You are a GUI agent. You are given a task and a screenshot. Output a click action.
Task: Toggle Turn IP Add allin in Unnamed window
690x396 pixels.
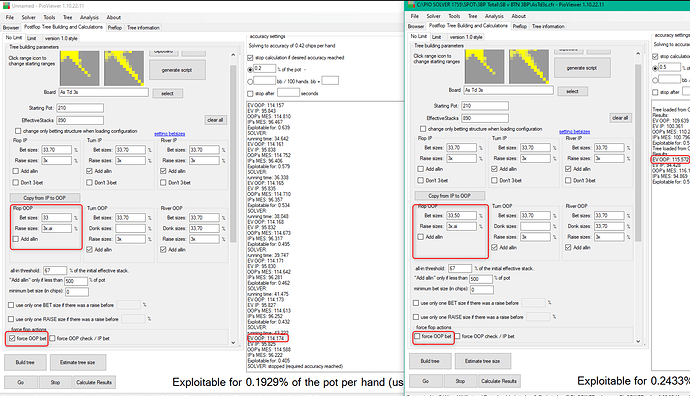coord(90,171)
